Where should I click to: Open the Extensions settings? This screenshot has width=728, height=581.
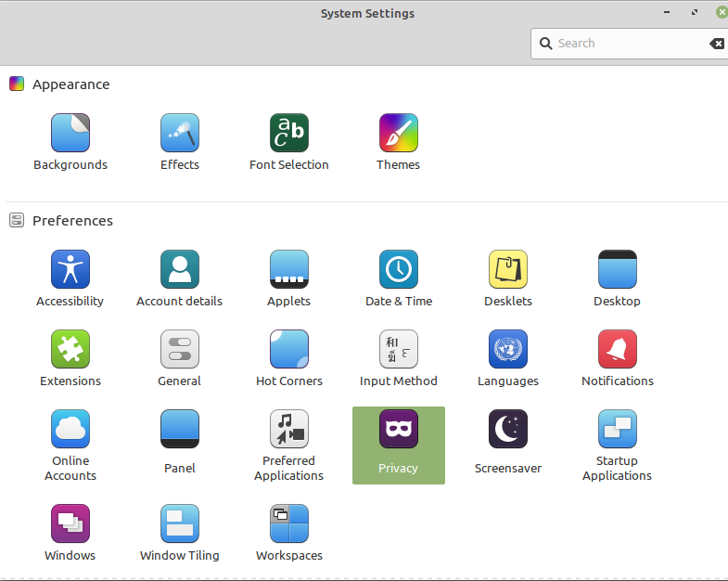click(x=70, y=350)
